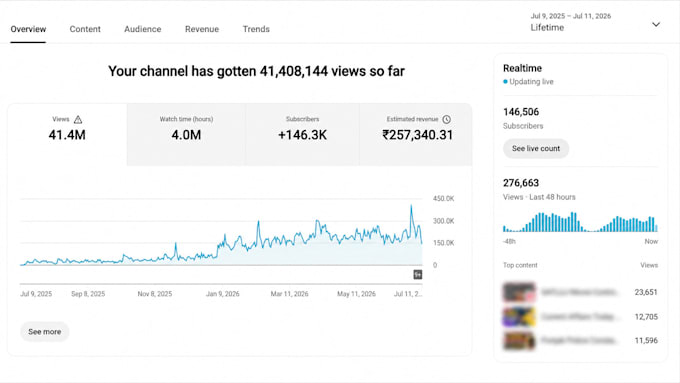
Task: Click the May 11, 2026 axis label
Action: (356, 294)
